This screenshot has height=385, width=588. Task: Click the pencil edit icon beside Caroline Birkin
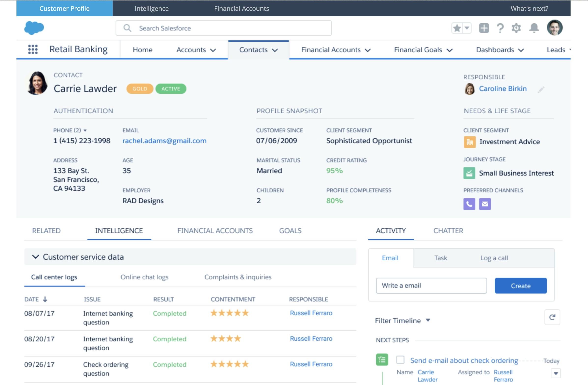[541, 89]
